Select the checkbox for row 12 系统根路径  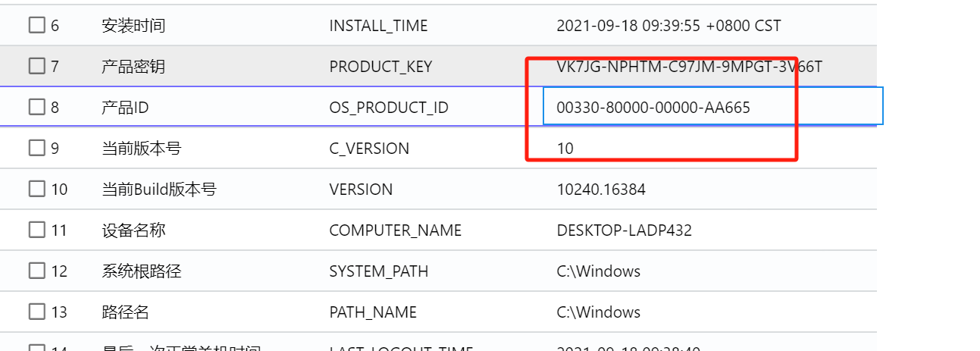[x=37, y=271]
